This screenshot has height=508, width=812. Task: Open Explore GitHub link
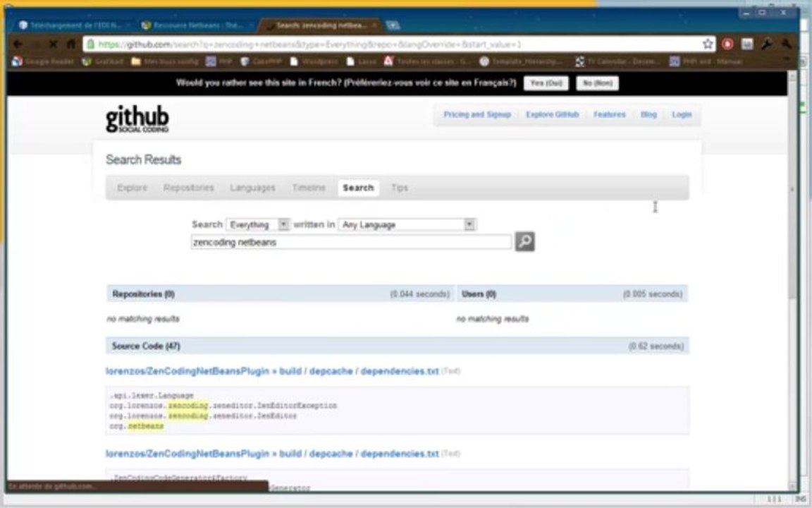click(x=552, y=114)
